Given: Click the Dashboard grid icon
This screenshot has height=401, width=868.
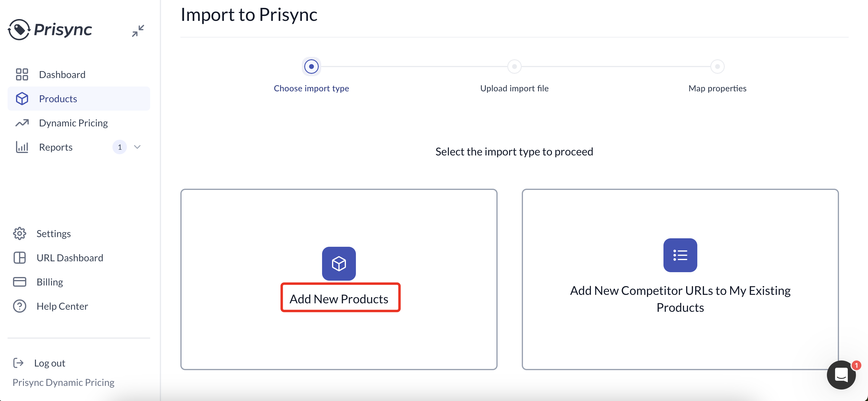Looking at the screenshot, I should pos(22,74).
